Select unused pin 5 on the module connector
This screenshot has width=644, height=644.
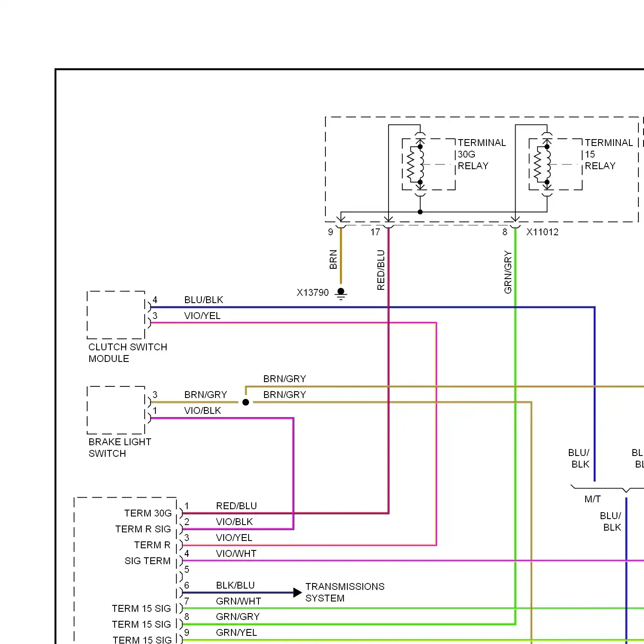click(x=187, y=569)
